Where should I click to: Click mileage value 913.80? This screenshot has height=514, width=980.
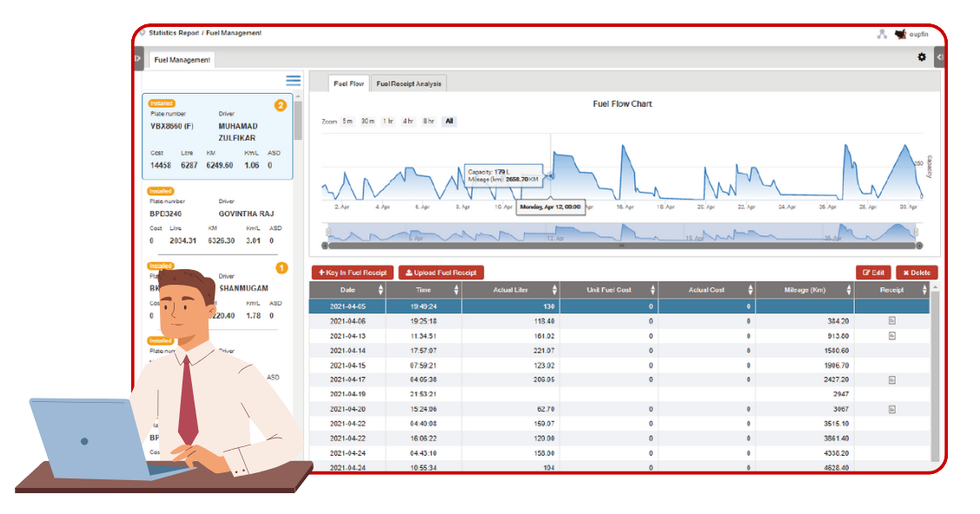point(838,336)
